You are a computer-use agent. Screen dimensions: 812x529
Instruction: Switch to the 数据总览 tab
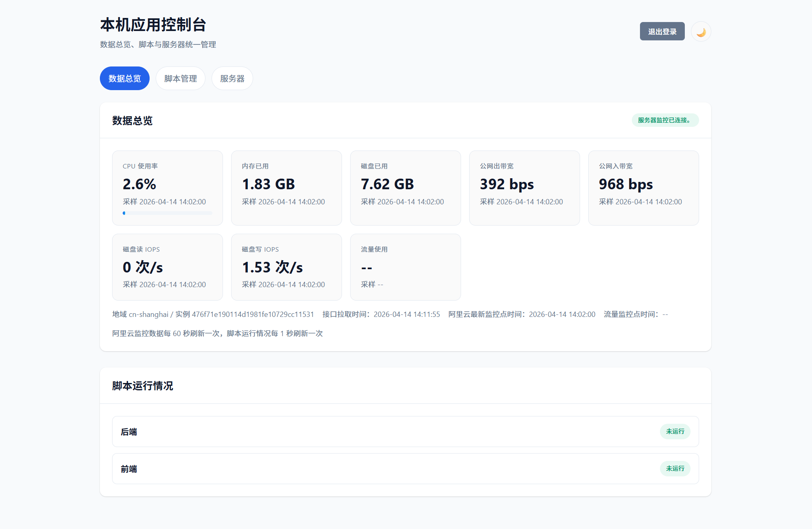coord(124,78)
